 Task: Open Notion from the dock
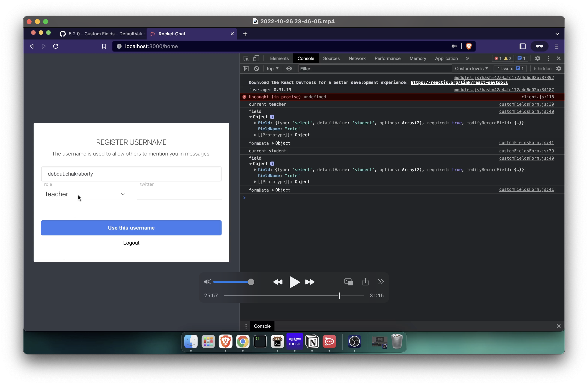(312, 342)
